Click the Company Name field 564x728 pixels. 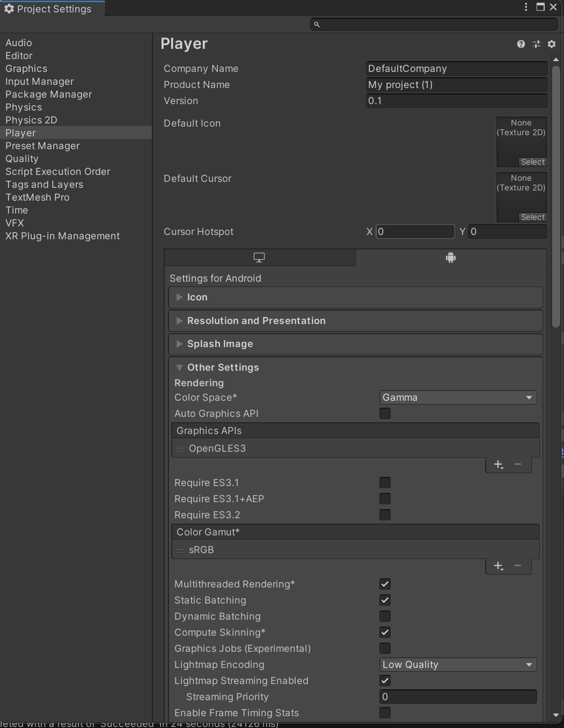(x=457, y=69)
